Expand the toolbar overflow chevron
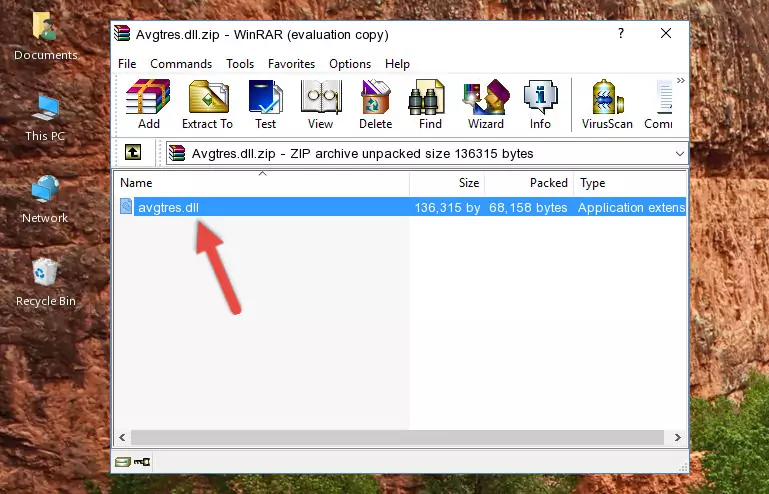The image size is (769, 494). pos(681,80)
